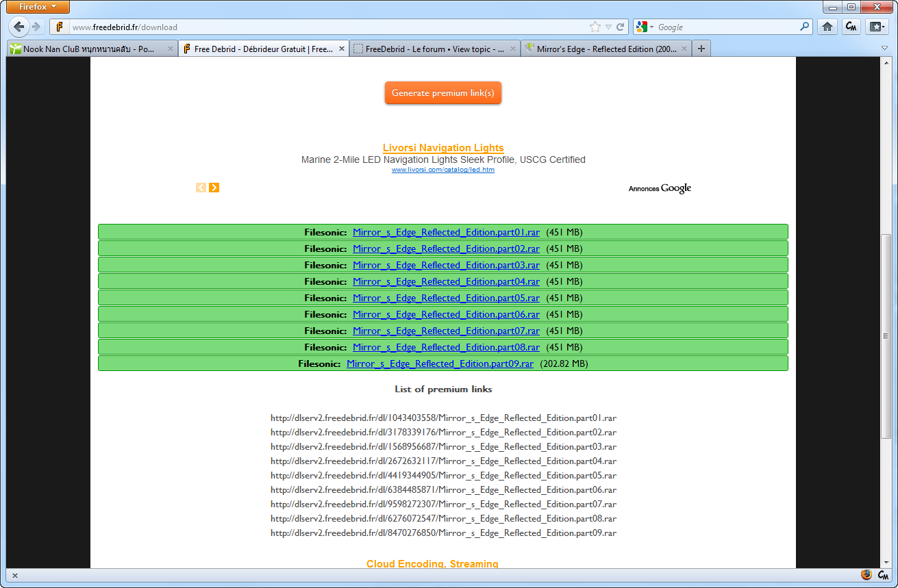Open the Firefox application menu
Viewport: 898px width, 588px height.
tap(38, 7)
